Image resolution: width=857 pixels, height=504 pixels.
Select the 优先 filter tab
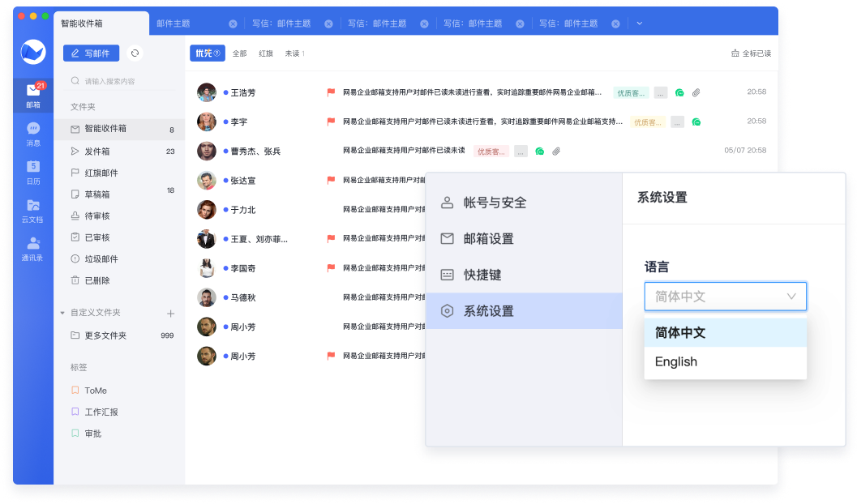tap(208, 53)
